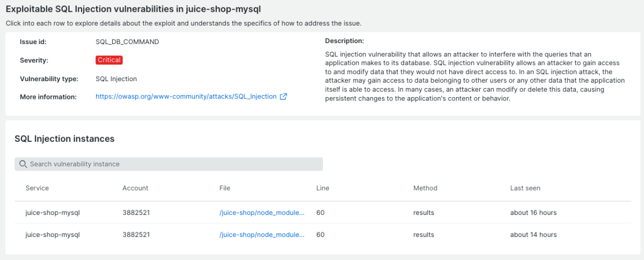Click the File column header
The width and height of the screenshot is (644, 260).
[x=225, y=188]
